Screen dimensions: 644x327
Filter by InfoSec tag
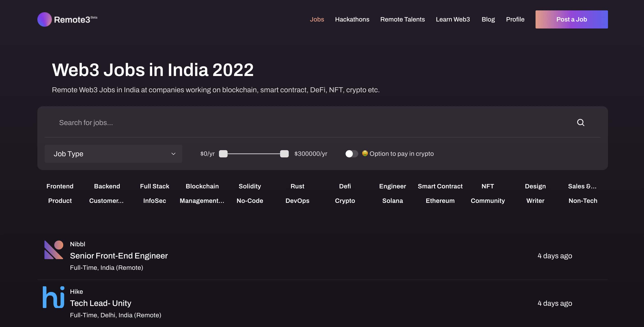click(x=154, y=201)
